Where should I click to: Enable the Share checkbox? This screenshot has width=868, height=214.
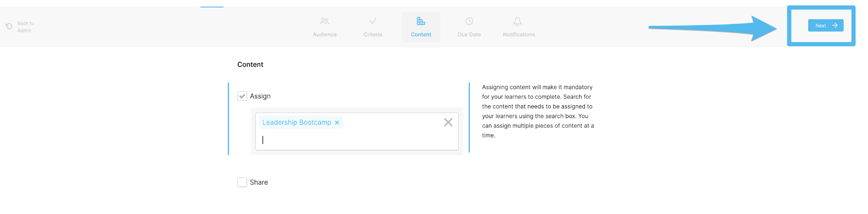242,182
